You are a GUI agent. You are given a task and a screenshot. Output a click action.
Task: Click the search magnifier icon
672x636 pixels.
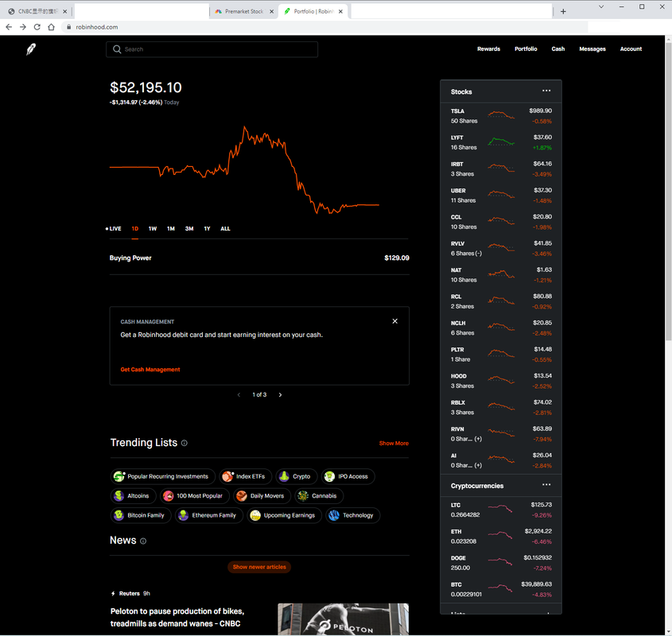pyautogui.click(x=117, y=49)
